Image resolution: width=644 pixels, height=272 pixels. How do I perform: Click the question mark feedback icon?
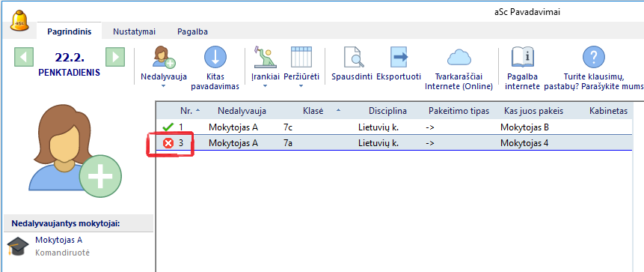tap(593, 57)
